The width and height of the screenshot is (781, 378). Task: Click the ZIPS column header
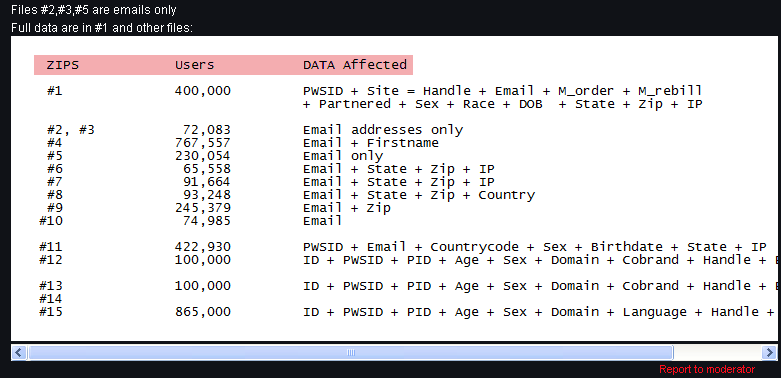pos(63,65)
